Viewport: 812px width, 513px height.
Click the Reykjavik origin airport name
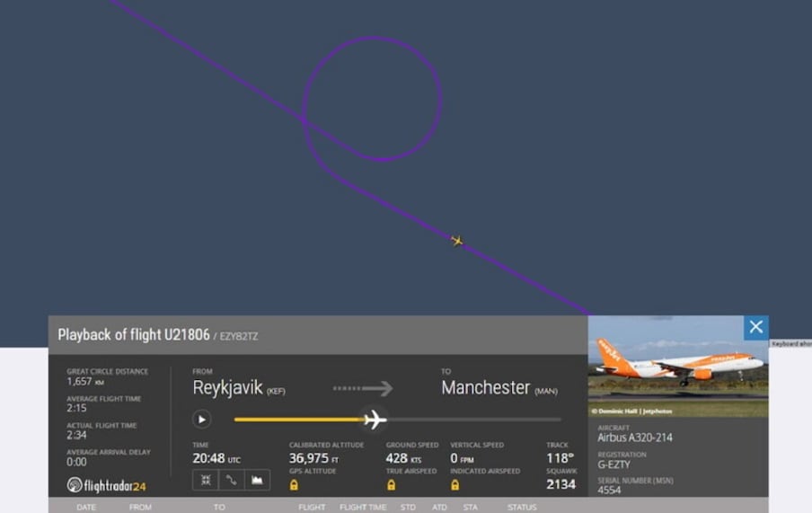coord(227,387)
